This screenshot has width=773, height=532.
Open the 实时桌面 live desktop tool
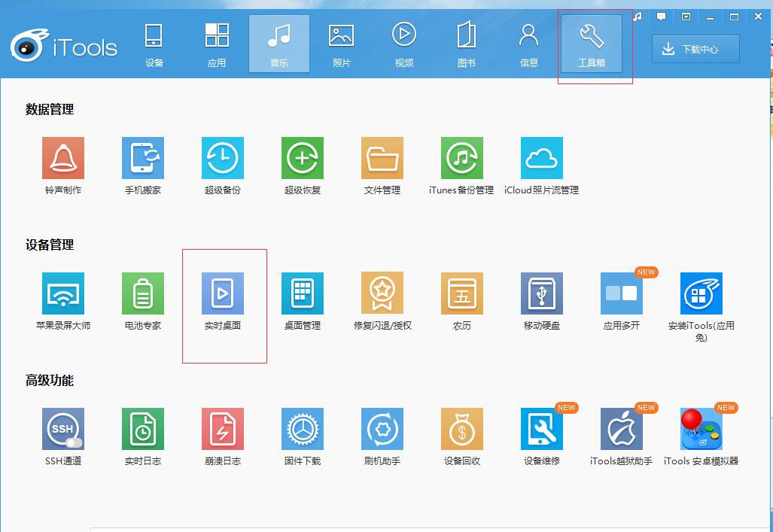pos(223,293)
